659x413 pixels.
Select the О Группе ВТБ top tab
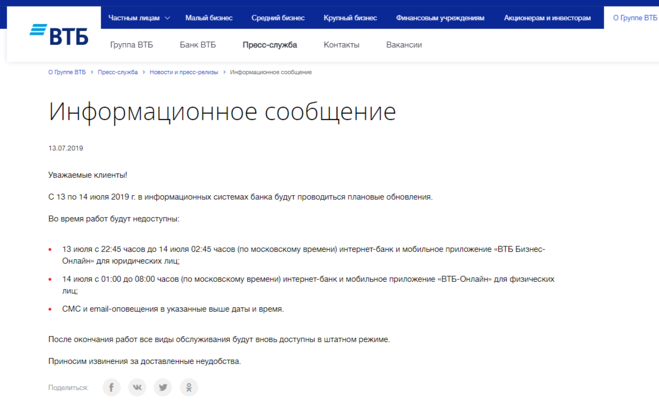coord(634,18)
